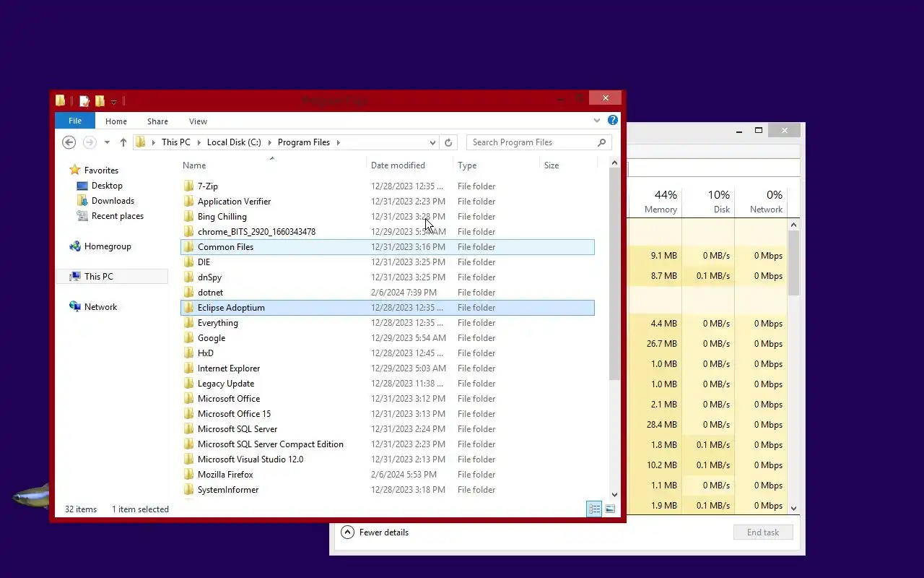Select Network in the navigation pane
This screenshot has width=924, height=578.
click(100, 307)
